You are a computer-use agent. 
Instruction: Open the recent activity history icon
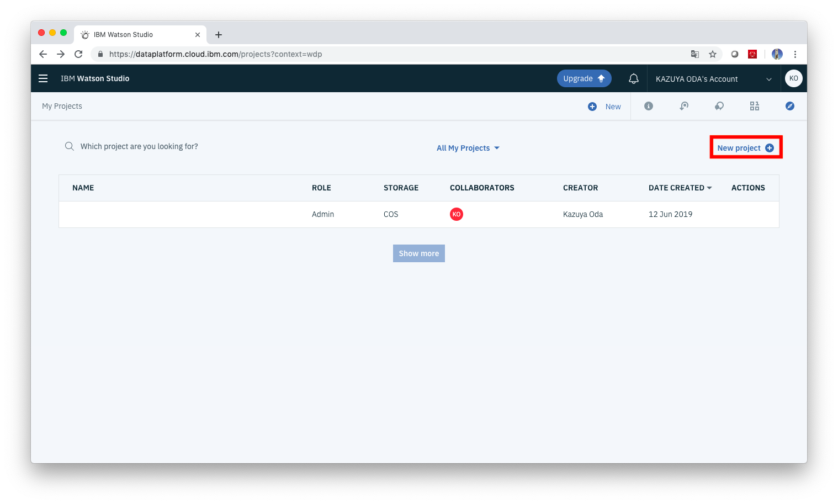[x=684, y=106]
